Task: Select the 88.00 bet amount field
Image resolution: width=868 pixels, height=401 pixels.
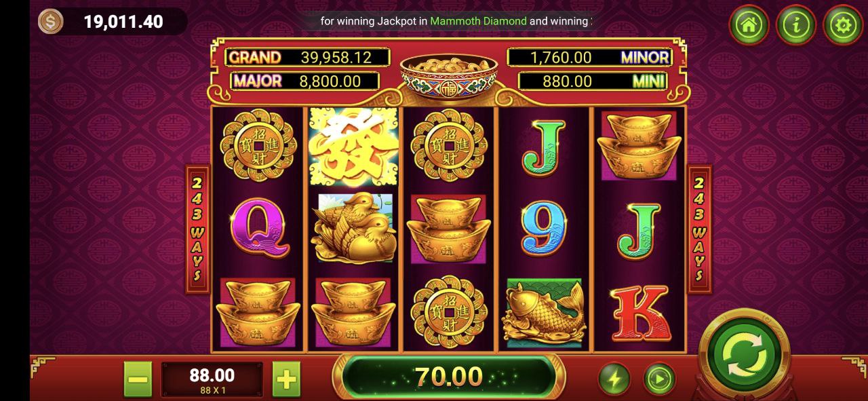Action: pyautogui.click(x=212, y=379)
